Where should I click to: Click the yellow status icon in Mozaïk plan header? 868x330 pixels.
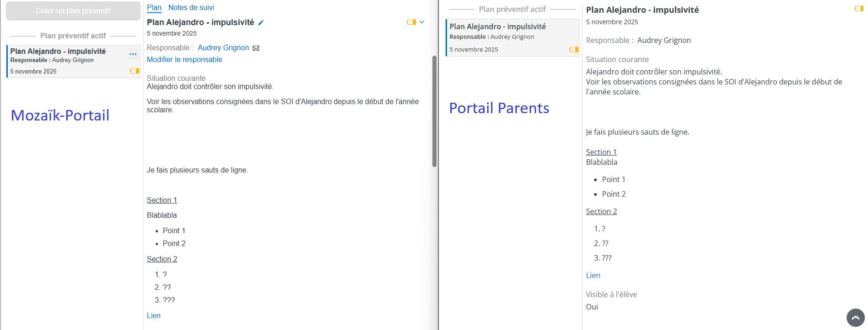(x=411, y=22)
